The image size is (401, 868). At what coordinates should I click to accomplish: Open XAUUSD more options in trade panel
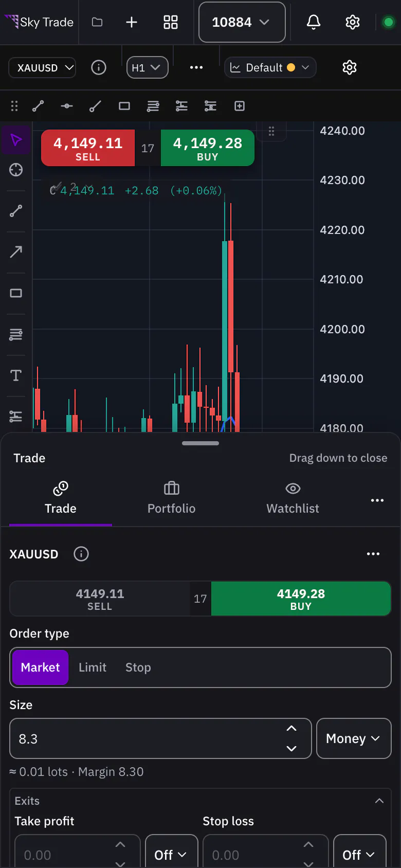coord(373,554)
